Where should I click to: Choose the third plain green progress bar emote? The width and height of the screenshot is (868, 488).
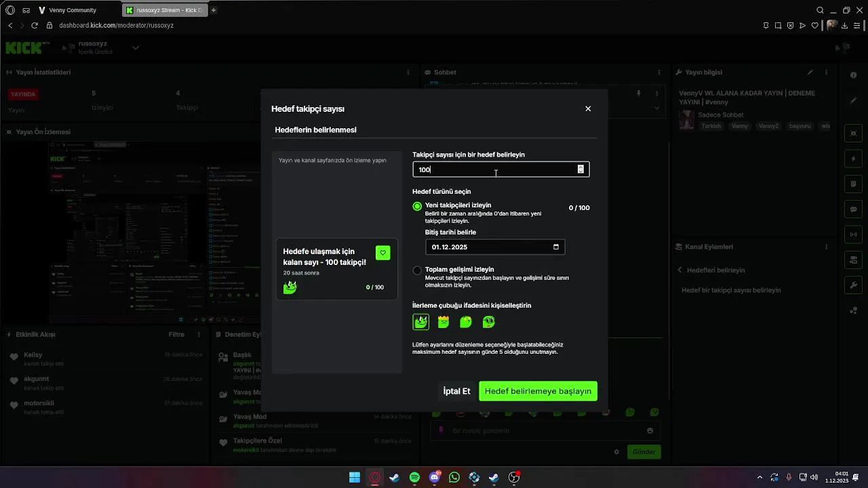pos(466,322)
